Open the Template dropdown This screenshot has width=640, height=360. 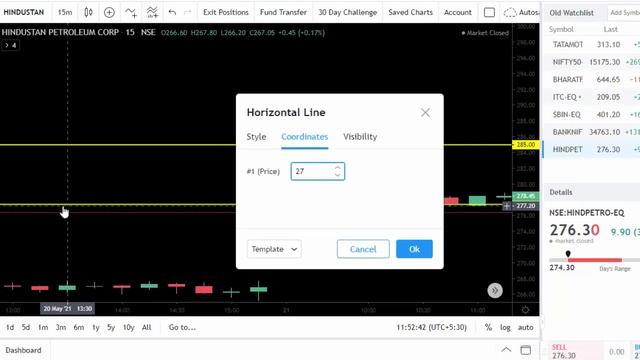coord(274,249)
